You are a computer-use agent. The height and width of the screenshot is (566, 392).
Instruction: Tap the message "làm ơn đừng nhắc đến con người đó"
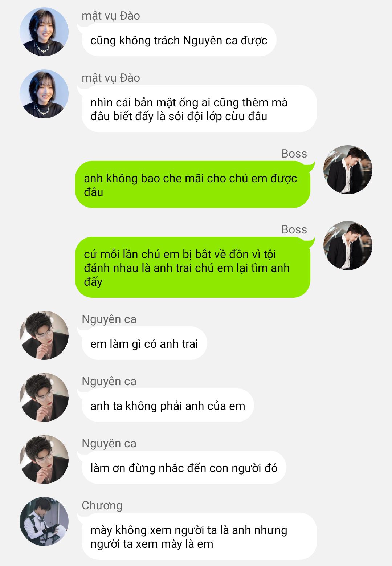click(x=184, y=468)
